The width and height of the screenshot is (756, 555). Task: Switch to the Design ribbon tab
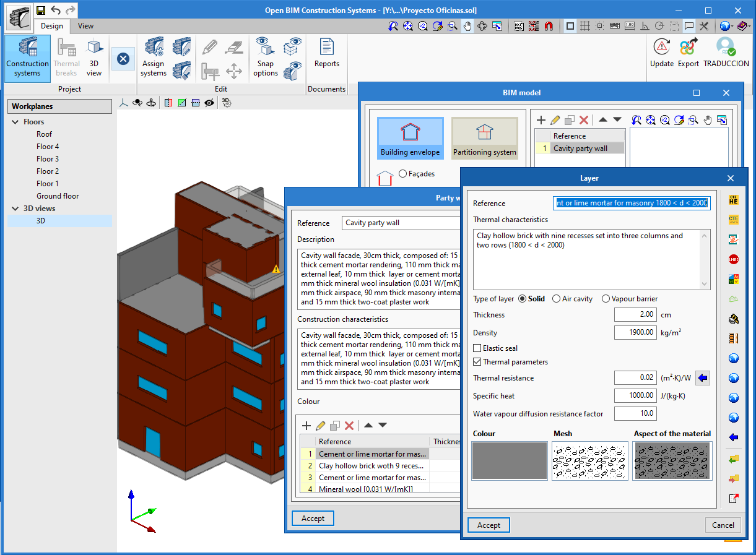point(52,26)
